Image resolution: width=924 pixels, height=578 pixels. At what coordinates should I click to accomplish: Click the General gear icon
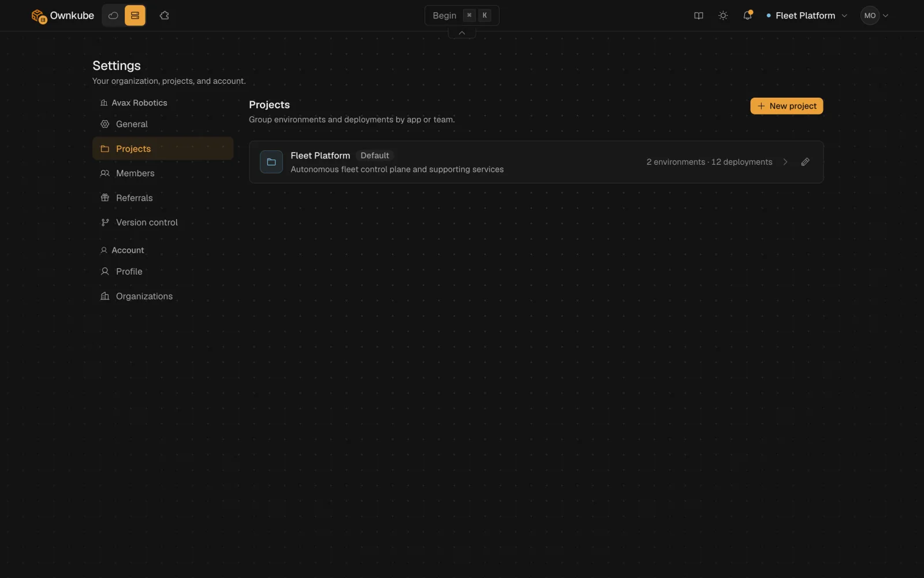click(105, 124)
